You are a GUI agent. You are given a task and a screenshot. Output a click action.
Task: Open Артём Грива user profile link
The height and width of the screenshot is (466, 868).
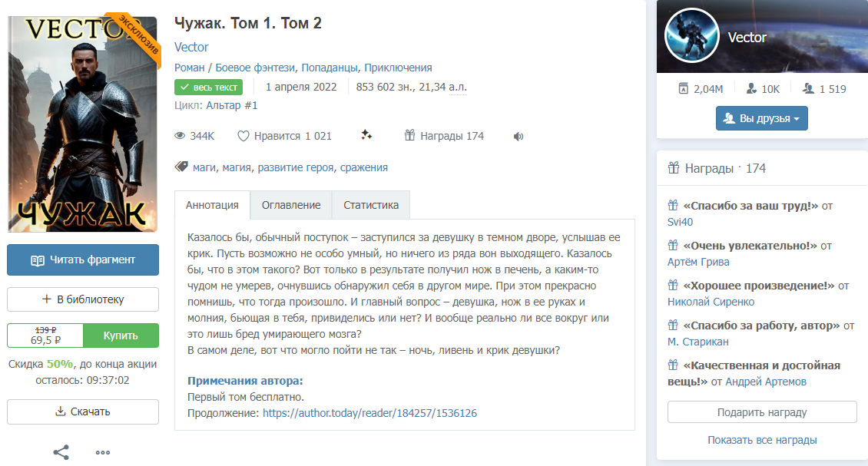698,262
